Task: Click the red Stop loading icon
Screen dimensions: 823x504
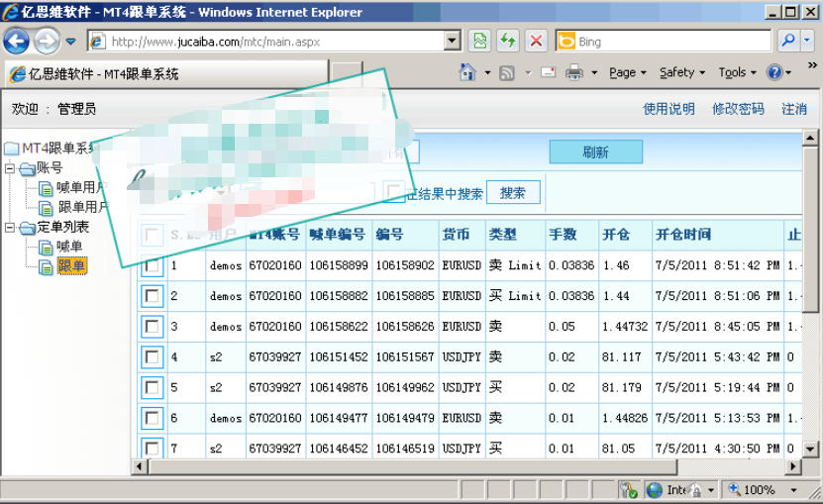Action: point(536,42)
